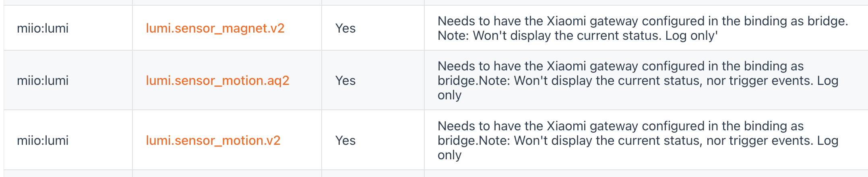Image resolution: width=868 pixels, height=177 pixels.
Task: Click miio:lumi in the sensor_motion.v2 row
Action: (x=43, y=140)
